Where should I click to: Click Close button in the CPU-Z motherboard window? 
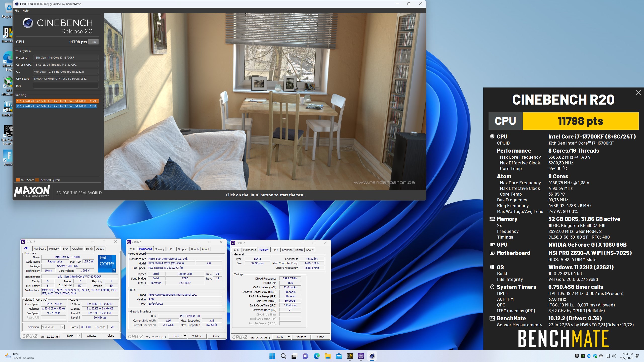click(x=216, y=336)
